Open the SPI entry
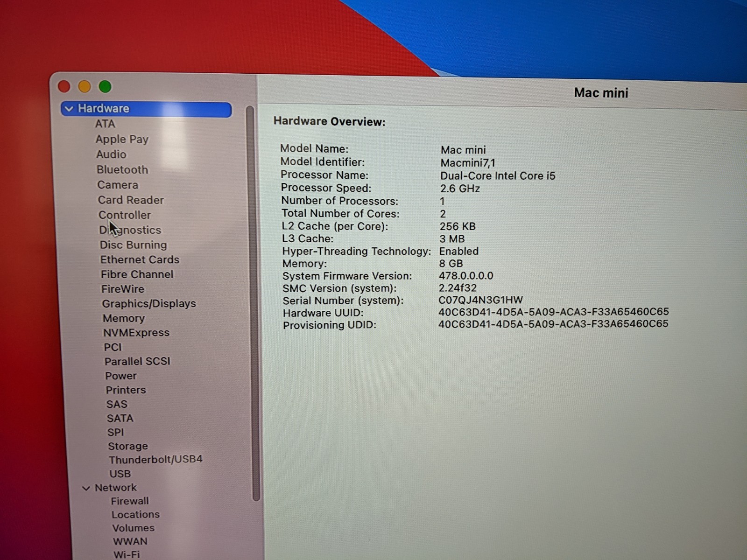Viewport: 747px width, 560px height. click(x=116, y=432)
